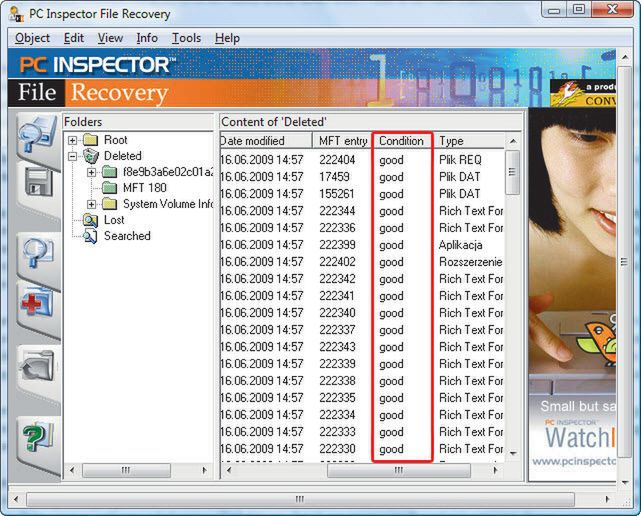Click the floppy disk save icon
Screen dimensions: 641x516
(x=38, y=182)
